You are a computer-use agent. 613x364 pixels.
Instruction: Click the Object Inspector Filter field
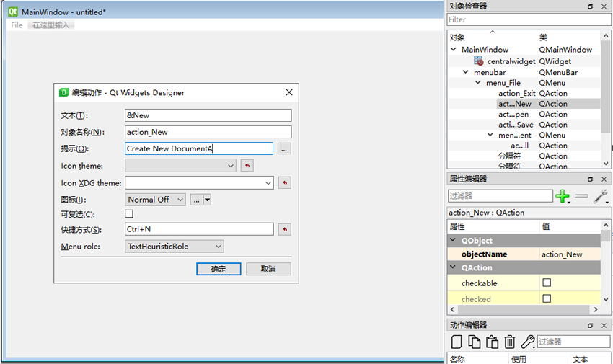(x=529, y=19)
